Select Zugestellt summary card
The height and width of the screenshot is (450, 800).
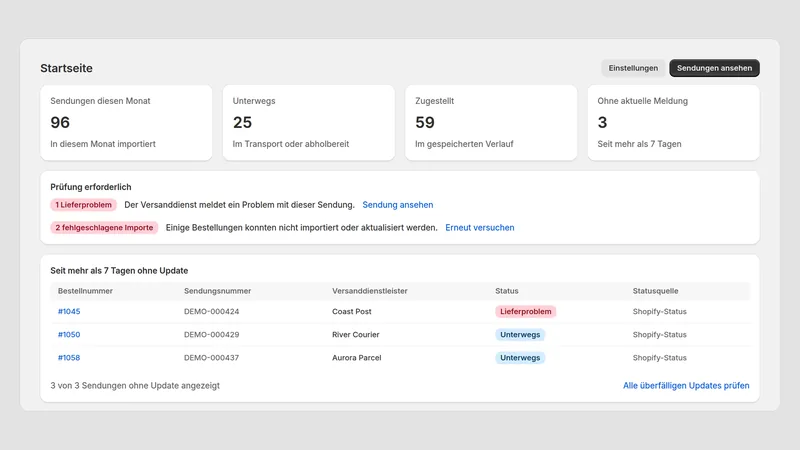pos(491,122)
